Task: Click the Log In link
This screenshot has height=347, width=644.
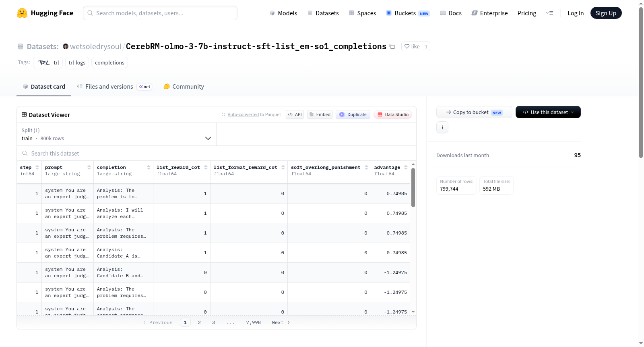Action: [576, 13]
